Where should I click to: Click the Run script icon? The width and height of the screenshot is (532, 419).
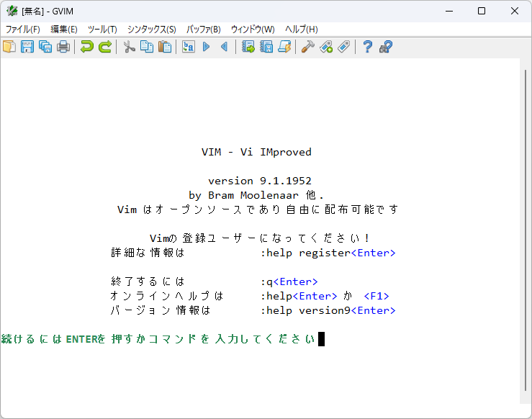click(x=284, y=47)
